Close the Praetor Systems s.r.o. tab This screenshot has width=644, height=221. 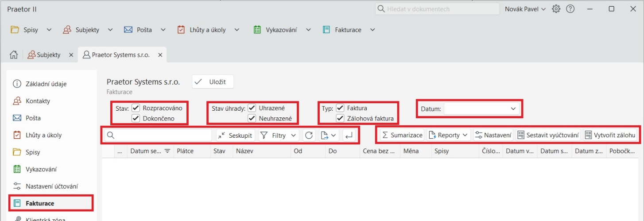click(x=160, y=55)
